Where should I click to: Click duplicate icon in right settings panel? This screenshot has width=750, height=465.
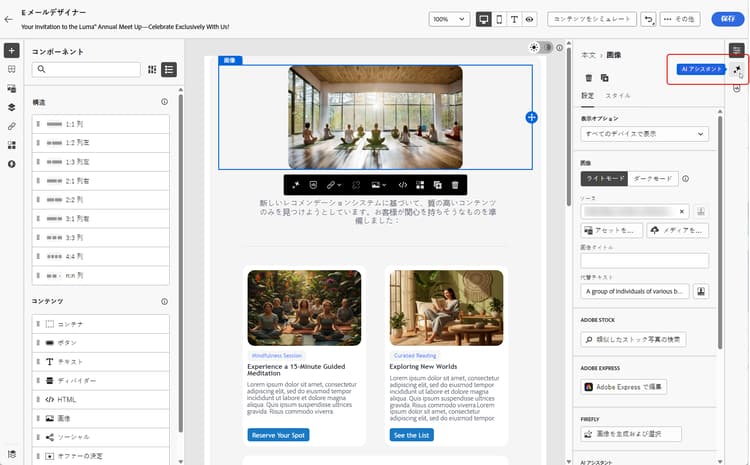tap(605, 78)
